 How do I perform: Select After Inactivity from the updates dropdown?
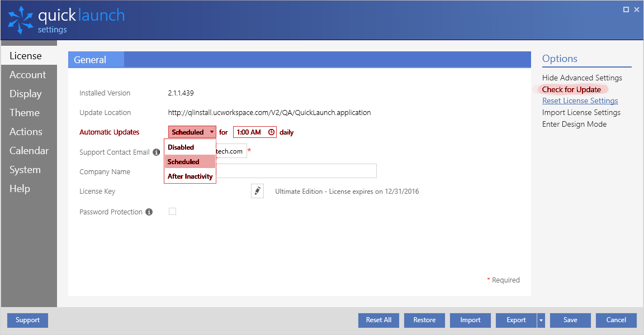pyautogui.click(x=190, y=176)
